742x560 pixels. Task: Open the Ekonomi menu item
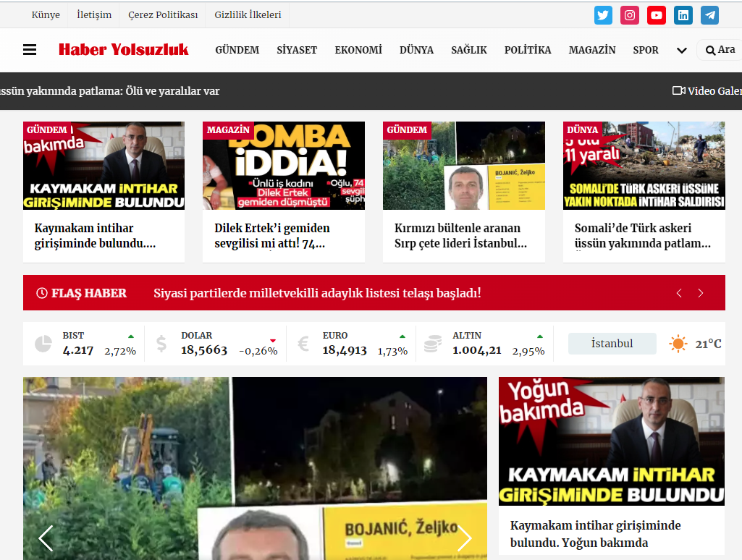coord(358,50)
